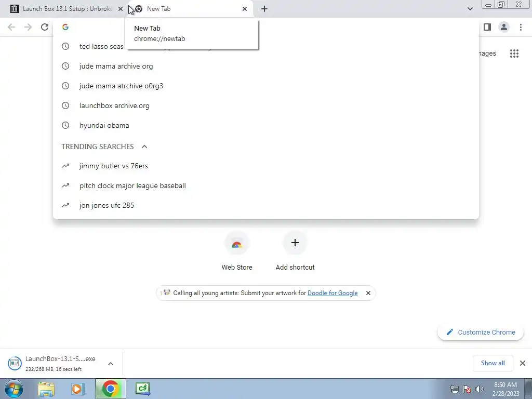
Task: Open the Windows Start menu
Action: (x=14, y=389)
